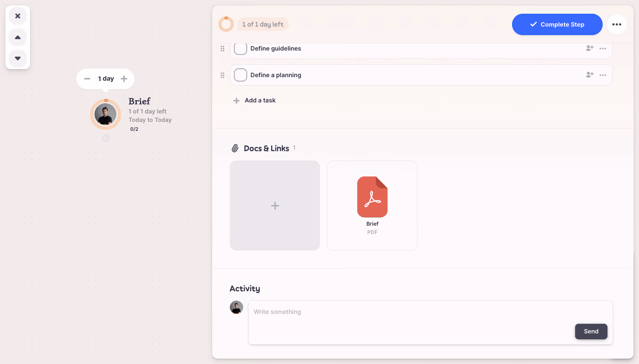Grab drag handle of Define guidelines
The height and width of the screenshot is (364, 639).
pyautogui.click(x=223, y=48)
